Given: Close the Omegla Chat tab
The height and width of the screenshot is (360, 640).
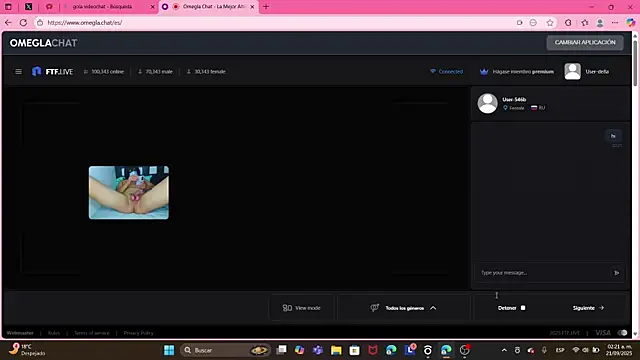Looking at the screenshot, I should click(x=252, y=7).
